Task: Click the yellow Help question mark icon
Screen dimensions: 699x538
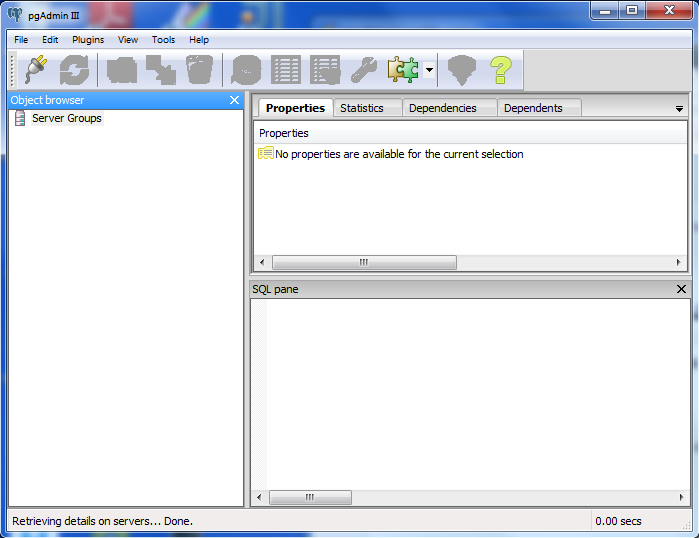Action: (x=501, y=70)
